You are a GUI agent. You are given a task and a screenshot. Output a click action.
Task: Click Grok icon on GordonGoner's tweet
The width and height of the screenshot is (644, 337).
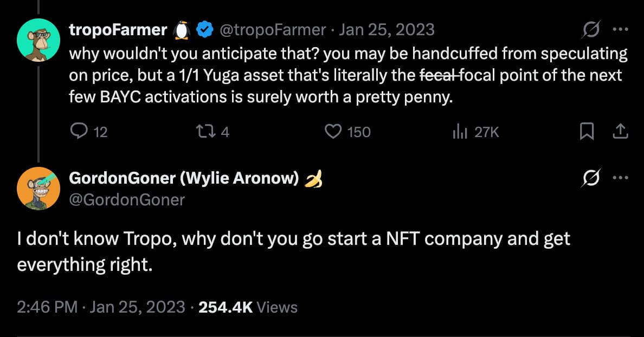591,178
